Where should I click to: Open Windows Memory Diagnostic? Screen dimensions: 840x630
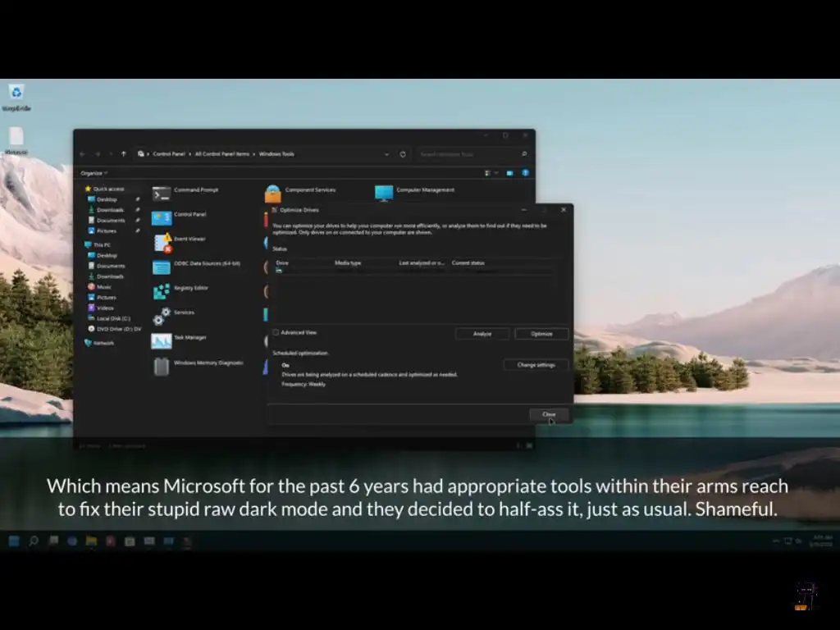coord(198,365)
